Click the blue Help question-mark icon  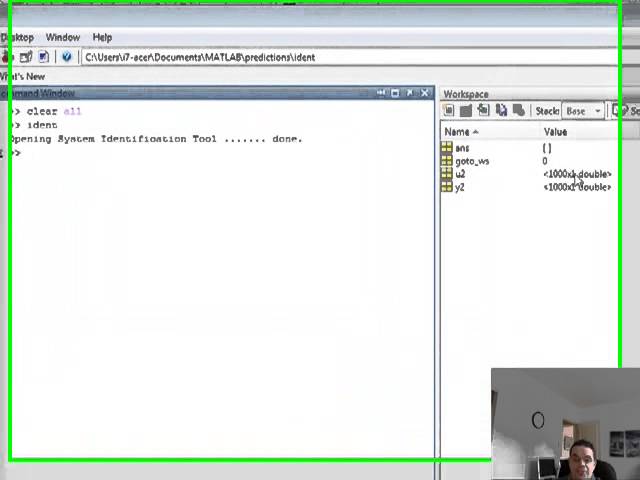point(67,57)
